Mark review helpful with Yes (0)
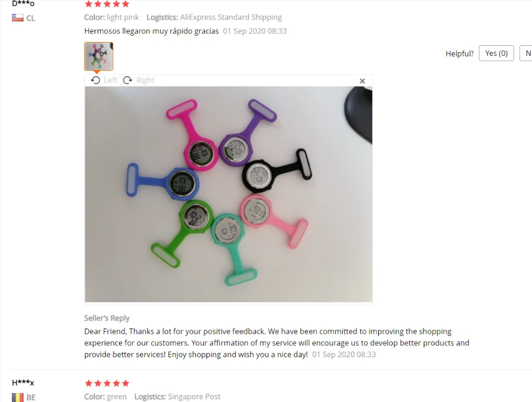This screenshot has height=402, width=532. point(496,53)
